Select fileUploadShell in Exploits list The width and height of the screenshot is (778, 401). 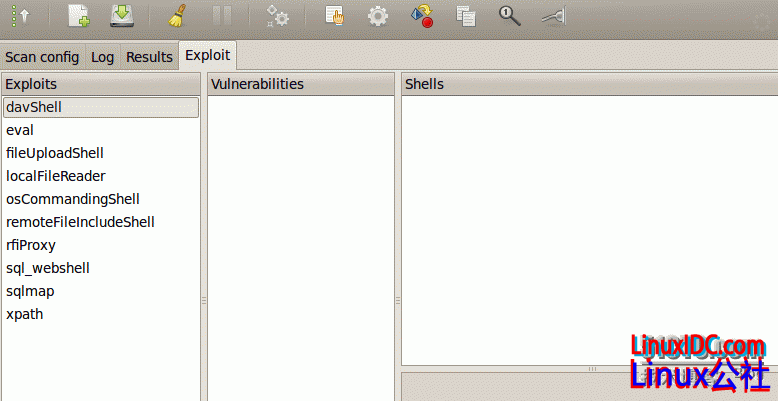click(x=55, y=153)
